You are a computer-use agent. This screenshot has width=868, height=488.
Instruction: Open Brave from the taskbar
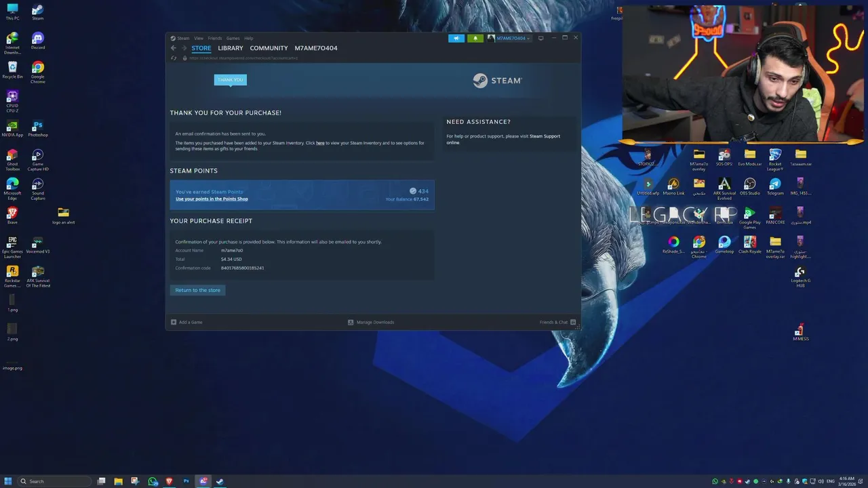click(x=169, y=481)
